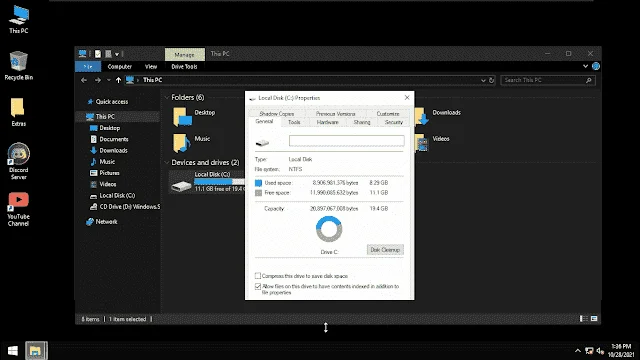Click the Search This PC field

tap(548, 80)
